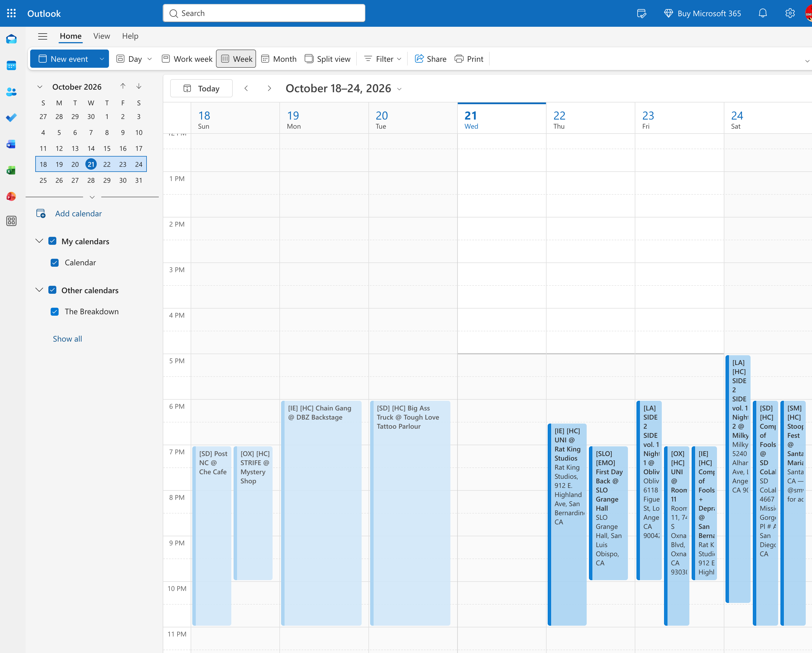Open My Day panel icon
Viewport: 812px width, 653px height.
(x=641, y=14)
